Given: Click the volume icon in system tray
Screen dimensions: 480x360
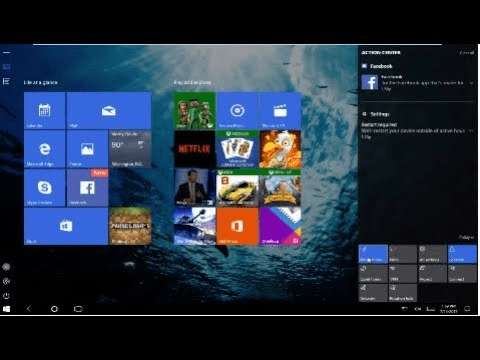Looking at the screenshot, I should pyautogui.click(x=417, y=309).
